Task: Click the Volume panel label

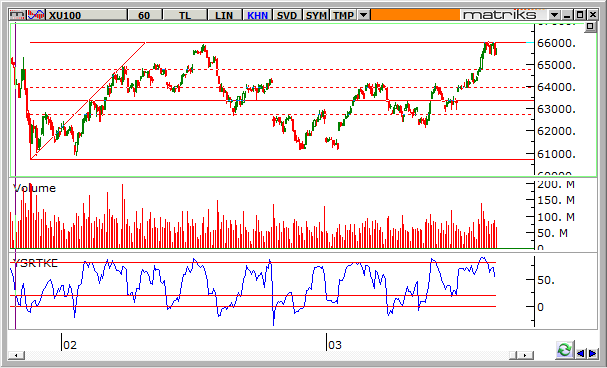Action: point(34,188)
